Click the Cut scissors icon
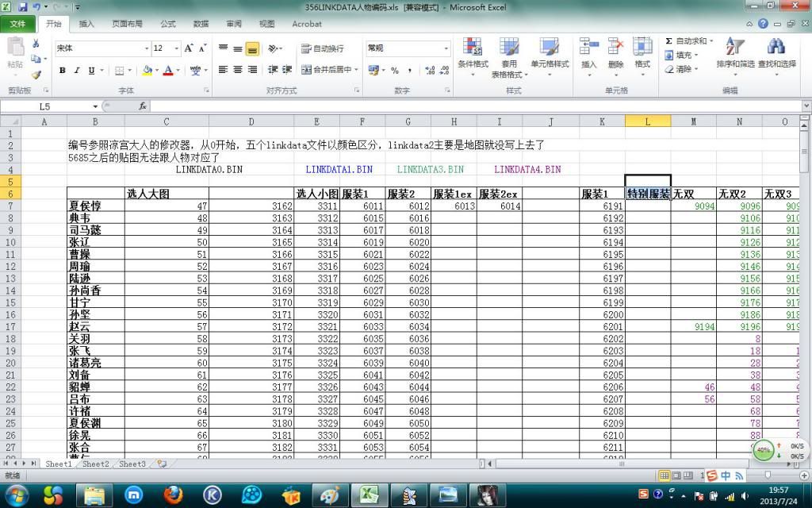 coord(36,44)
